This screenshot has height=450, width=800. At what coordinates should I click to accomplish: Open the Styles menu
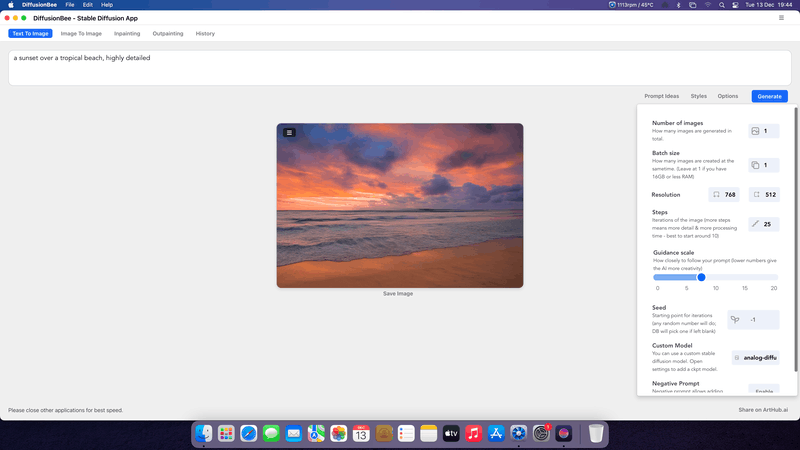(x=698, y=96)
